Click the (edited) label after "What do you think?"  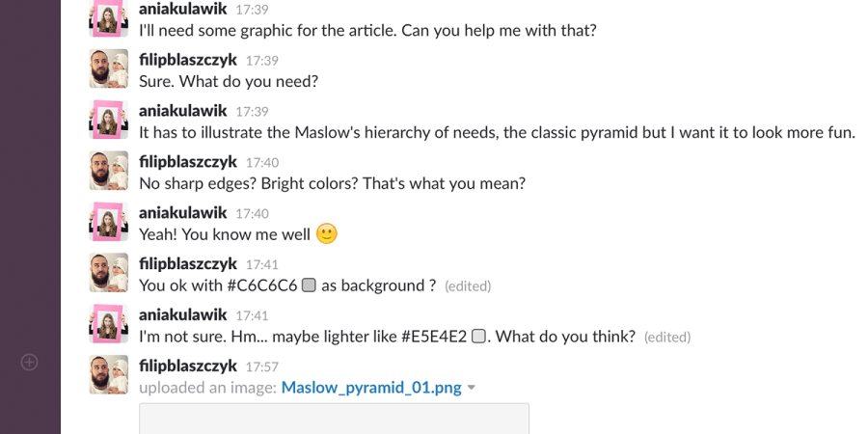(667, 338)
